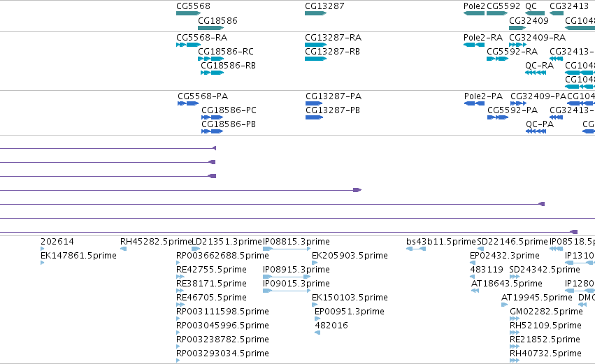Select the CG32409 gene label
The image size is (595, 364).
tap(529, 20)
